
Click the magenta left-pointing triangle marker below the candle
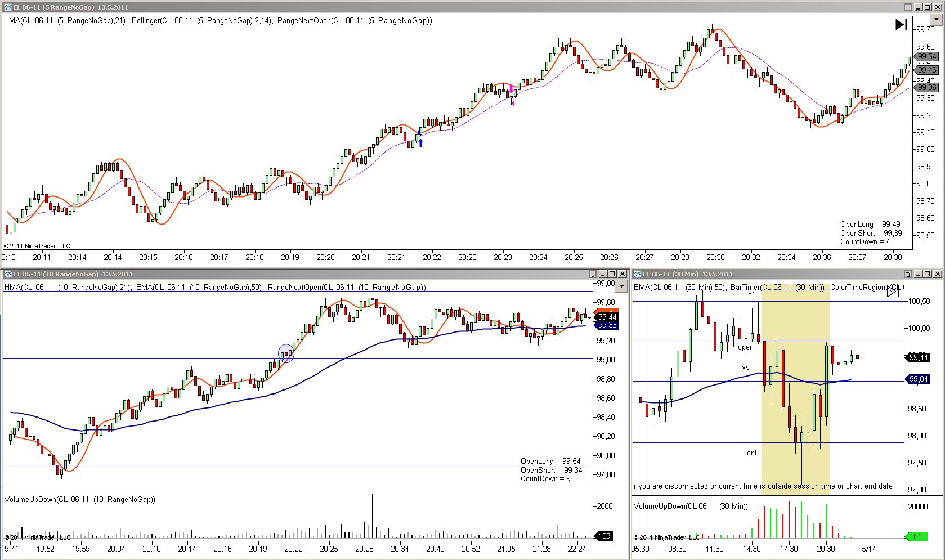click(x=513, y=104)
